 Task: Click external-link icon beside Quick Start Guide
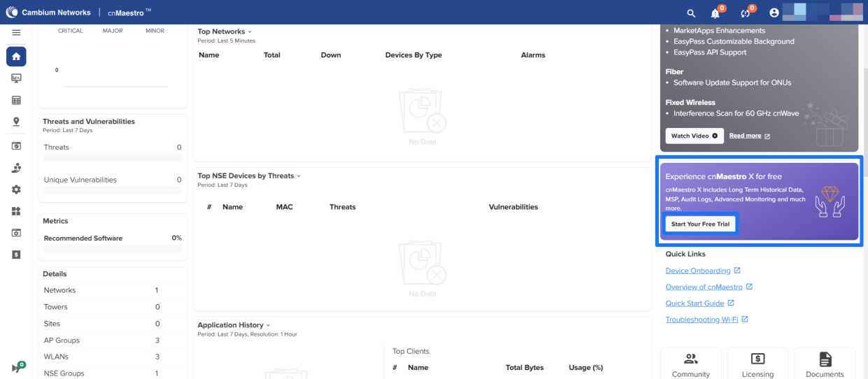point(731,303)
